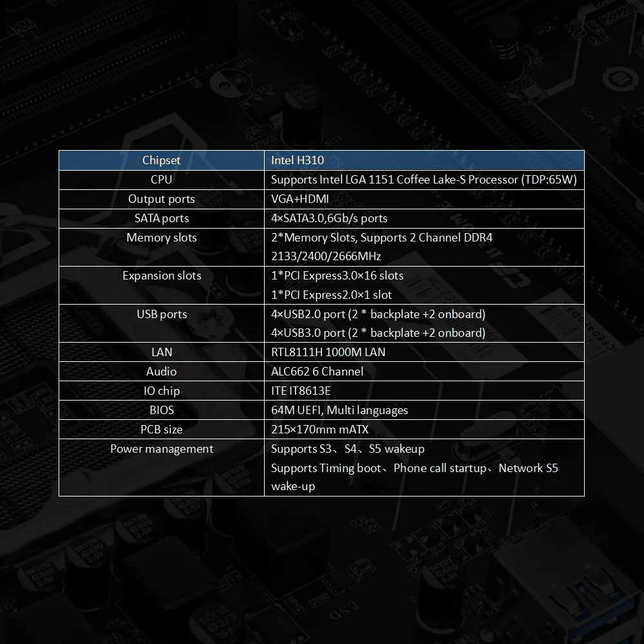644x644 pixels.
Task: Select the '4×USB3.0 port' line
Action: coord(378,333)
